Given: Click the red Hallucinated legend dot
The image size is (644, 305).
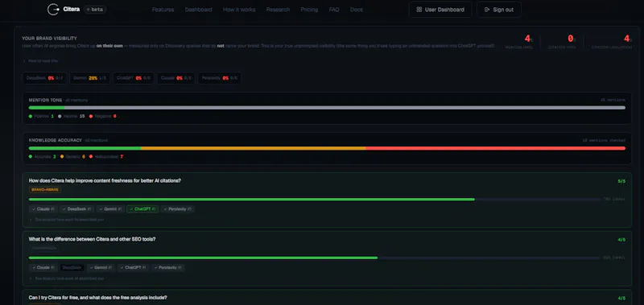Looking at the screenshot, I should (91, 157).
